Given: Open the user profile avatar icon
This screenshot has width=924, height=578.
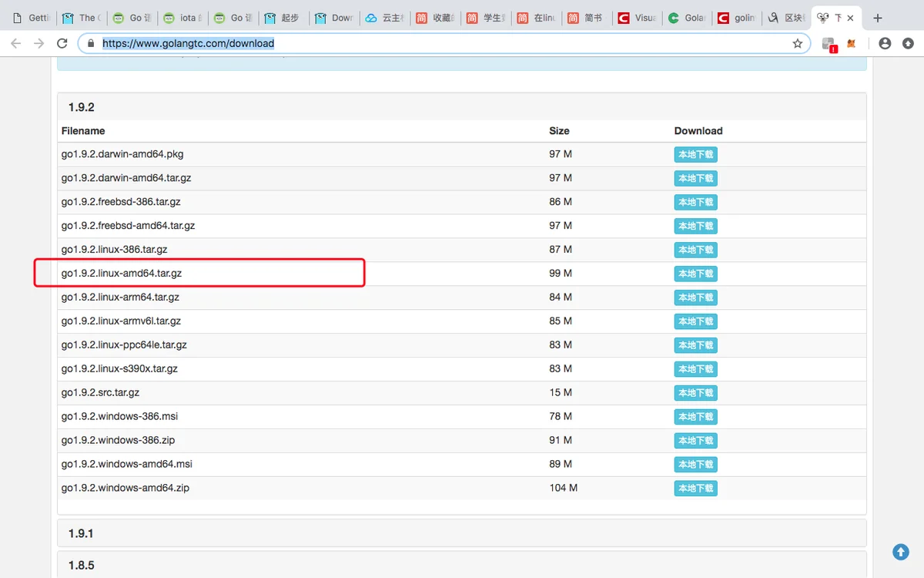Looking at the screenshot, I should click(x=885, y=44).
